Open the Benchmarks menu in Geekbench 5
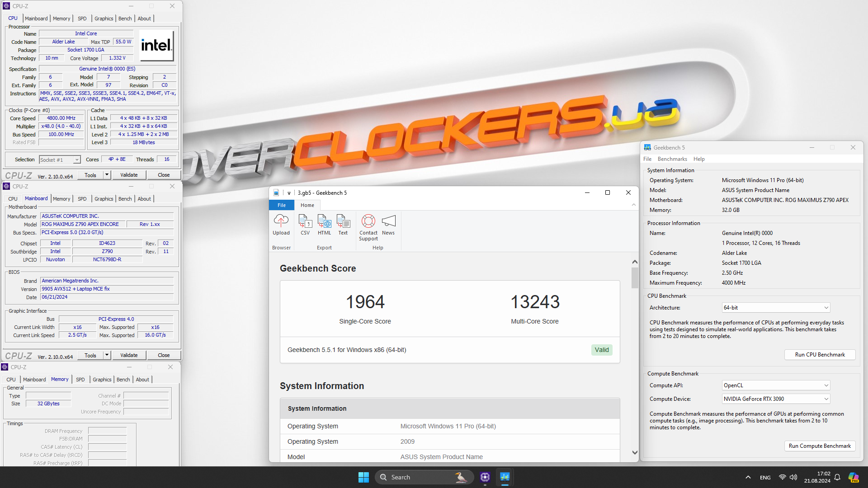This screenshot has width=868, height=488. click(x=672, y=159)
